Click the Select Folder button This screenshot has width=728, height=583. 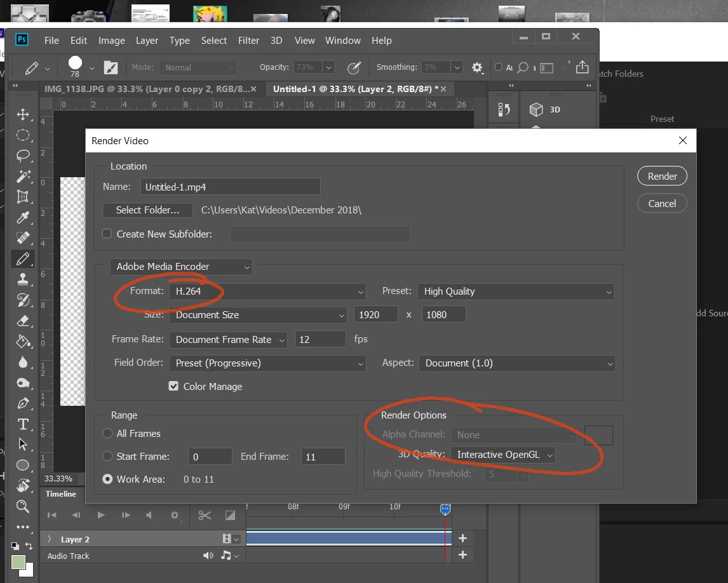tap(147, 210)
